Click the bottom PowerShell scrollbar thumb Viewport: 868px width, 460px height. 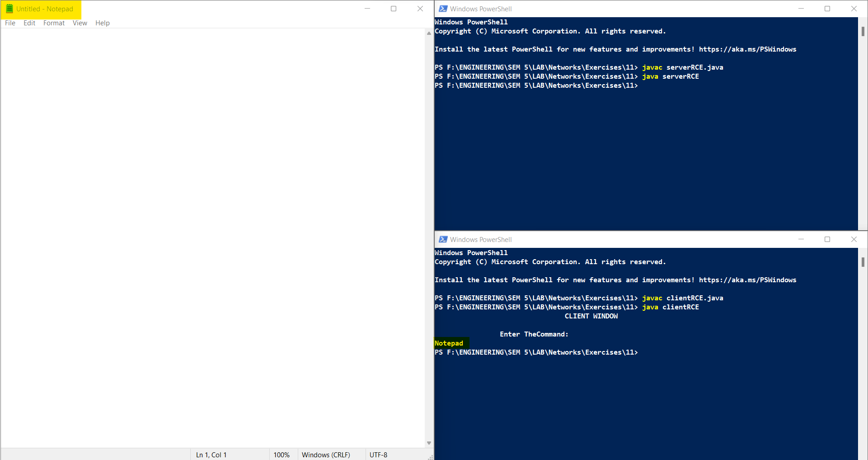[x=863, y=262]
